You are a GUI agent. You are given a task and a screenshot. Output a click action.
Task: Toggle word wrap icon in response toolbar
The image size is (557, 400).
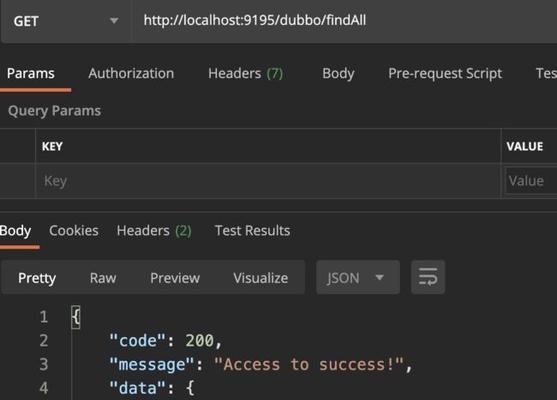pos(428,277)
